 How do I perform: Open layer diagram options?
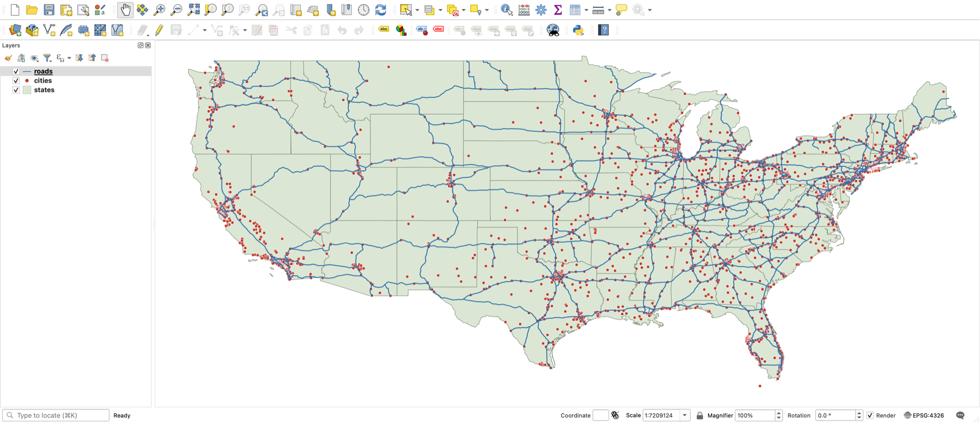pos(401,30)
